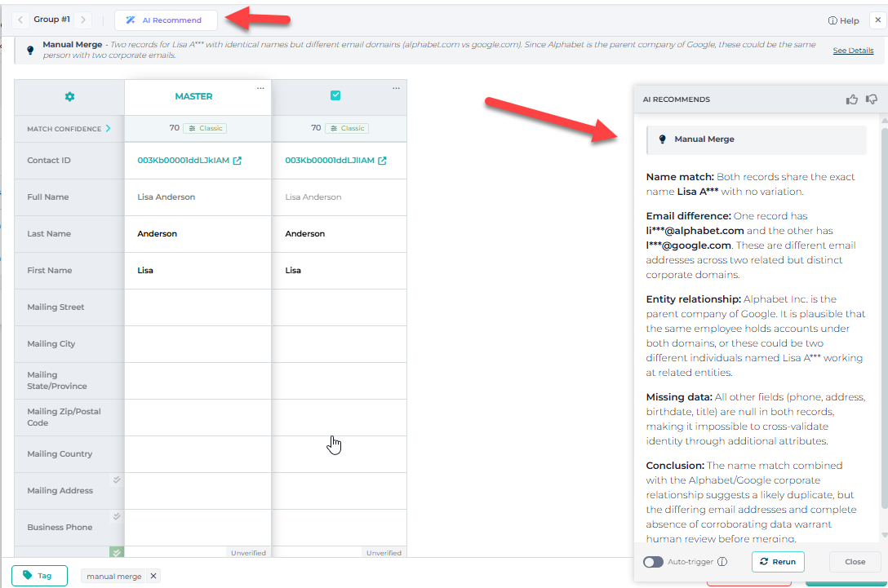Select MASTER Last Name Anderson cell
888x588 pixels.
click(x=198, y=234)
